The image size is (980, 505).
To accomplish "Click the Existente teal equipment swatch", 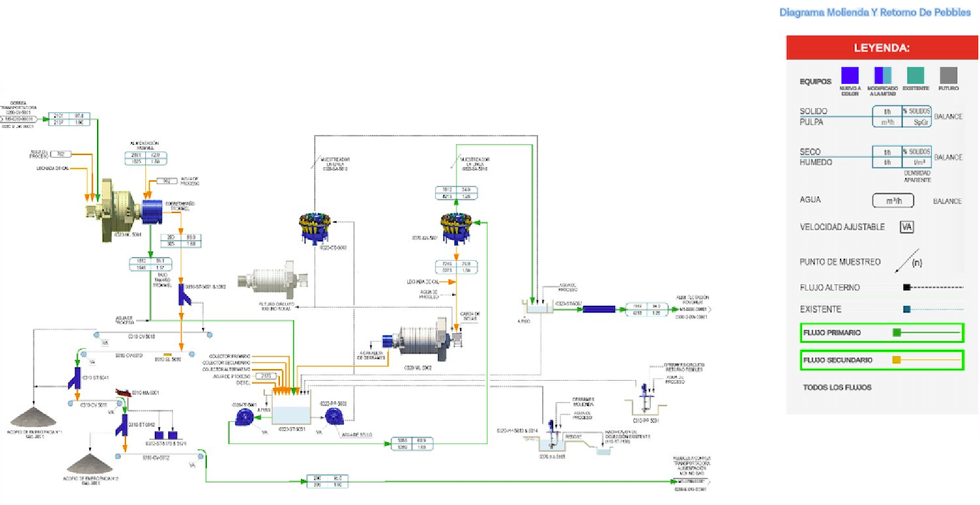I will coord(915,75).
